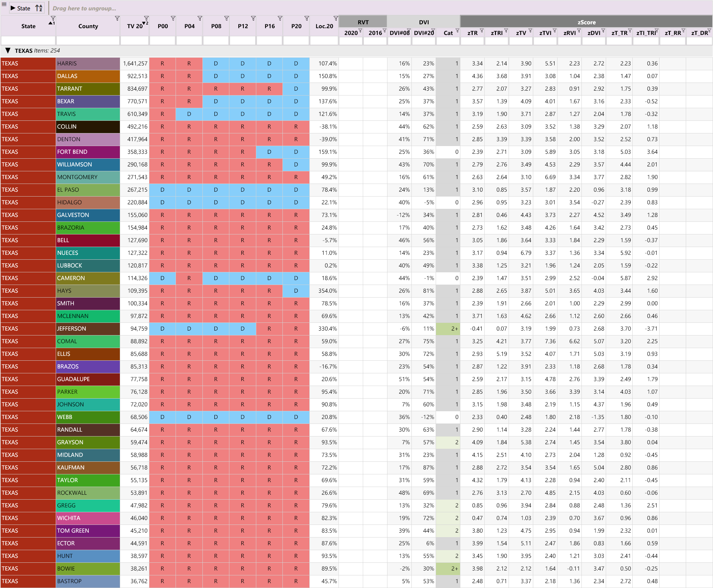Expand the State grouping chip arrow

13,8
